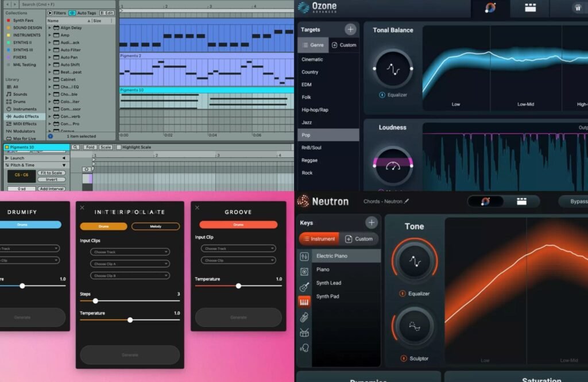Viewport: 588px width, 382px height.
Task: Enable the Highlight Scale checkbox
Action: pos(119,147)
